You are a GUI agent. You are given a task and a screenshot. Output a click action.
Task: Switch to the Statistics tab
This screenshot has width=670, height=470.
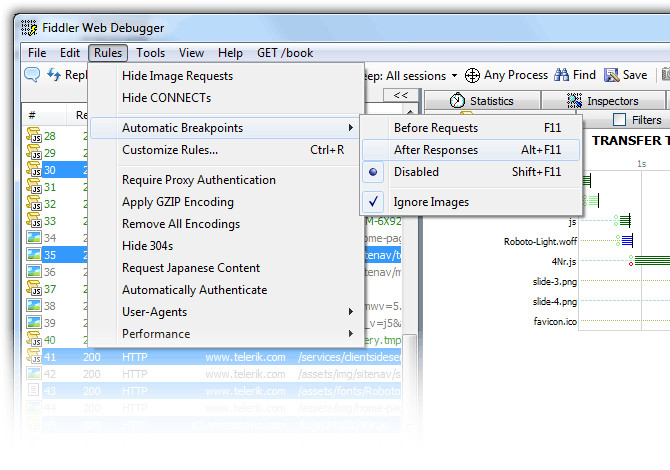482,101
